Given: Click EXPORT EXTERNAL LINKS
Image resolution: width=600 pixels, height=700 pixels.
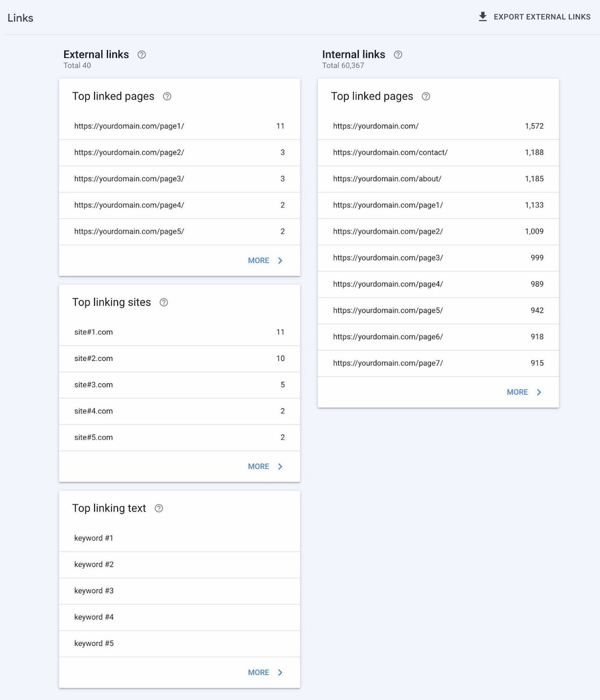Looking at the screenshot, I should coord(542,17).
